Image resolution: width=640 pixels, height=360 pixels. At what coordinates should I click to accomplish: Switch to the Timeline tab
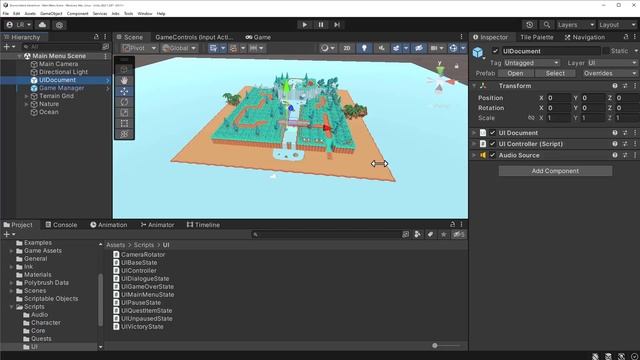click(203, 225)
